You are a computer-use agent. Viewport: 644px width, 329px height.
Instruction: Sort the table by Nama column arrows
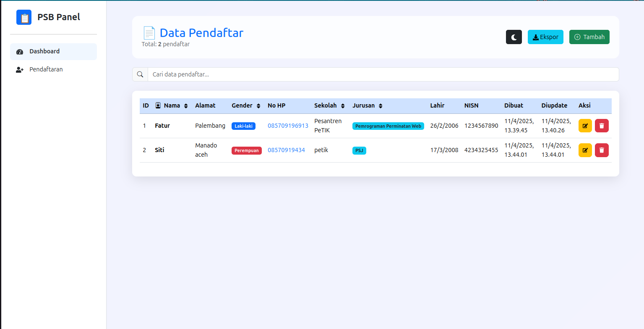pyautogui.click(x=186, y=106)
